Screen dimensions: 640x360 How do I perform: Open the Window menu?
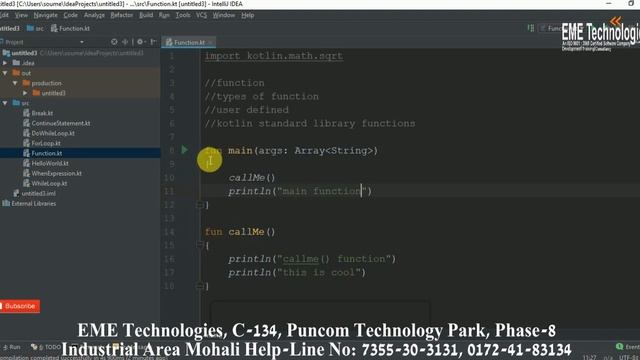coord(224,15)
